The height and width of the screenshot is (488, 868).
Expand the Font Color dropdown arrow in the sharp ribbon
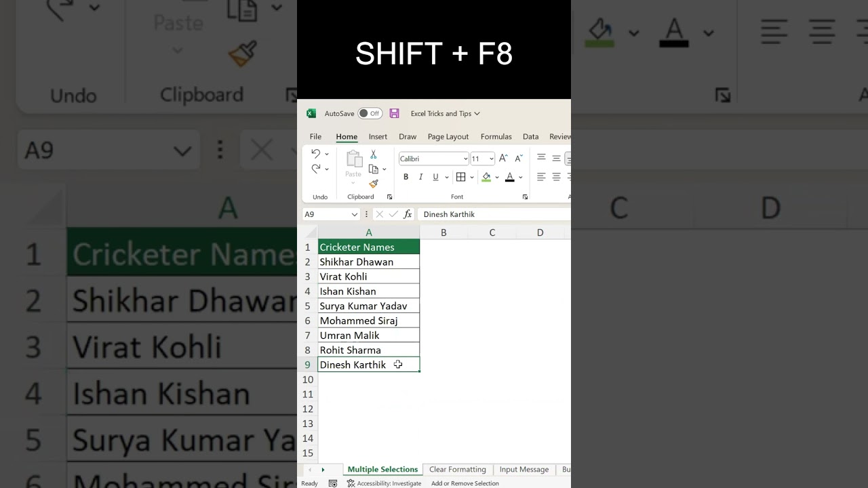point(521,178)
